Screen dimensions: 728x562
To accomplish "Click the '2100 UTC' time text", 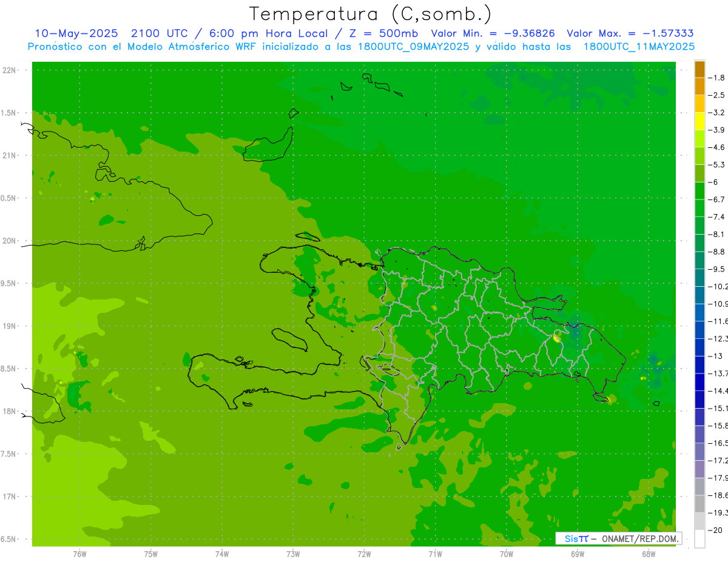I will point(161,33).
